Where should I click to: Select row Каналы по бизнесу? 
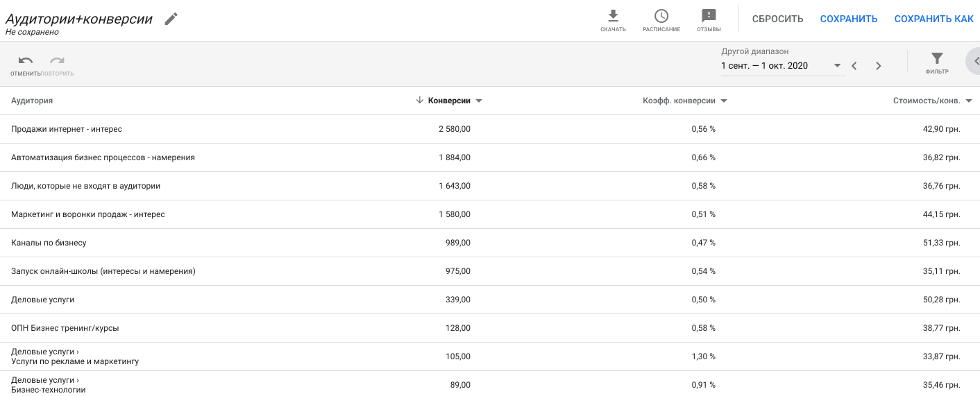point(490,243)
